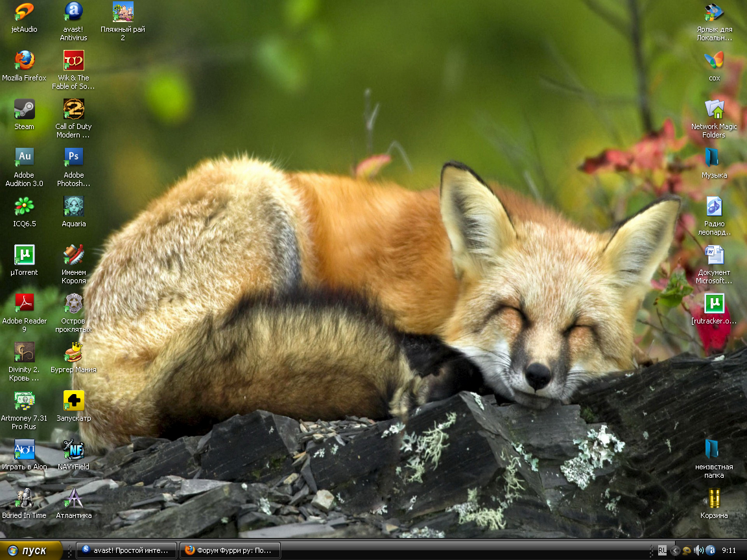Viewport: 747px width, 560px height.
Task: Open the jetAudio desktop icon
Action: tap(24, 12)
